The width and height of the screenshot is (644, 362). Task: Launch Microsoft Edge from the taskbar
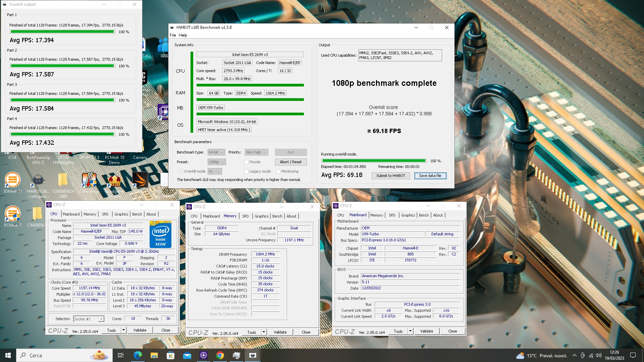point(138,355)
